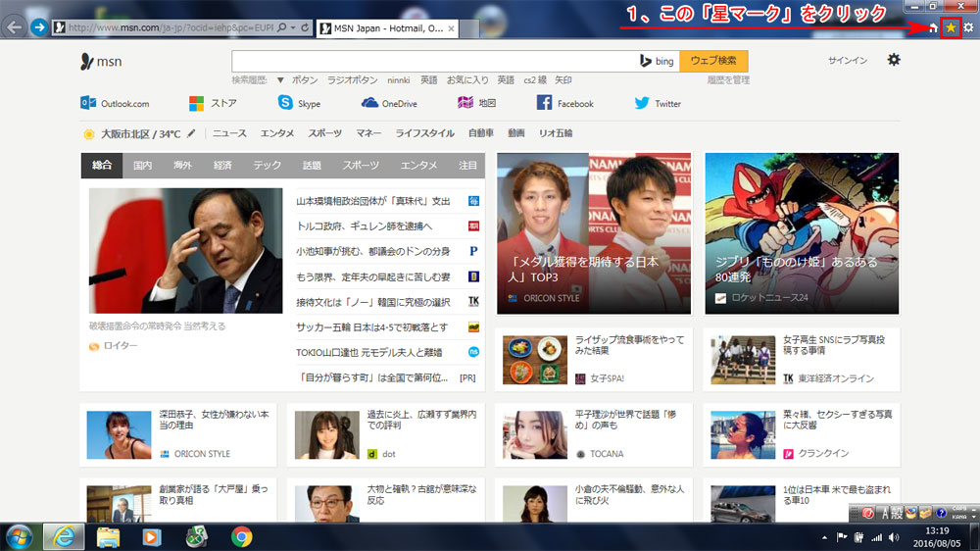Edit weather location with pencil icon
The width and height of the screenshot is (980, 551).
(191, 133)
